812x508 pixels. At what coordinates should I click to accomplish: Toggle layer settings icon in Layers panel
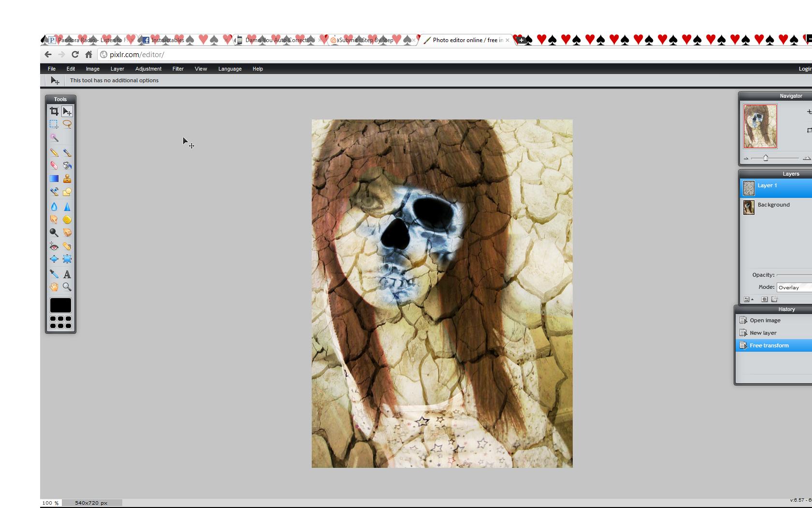coord(748,299)
